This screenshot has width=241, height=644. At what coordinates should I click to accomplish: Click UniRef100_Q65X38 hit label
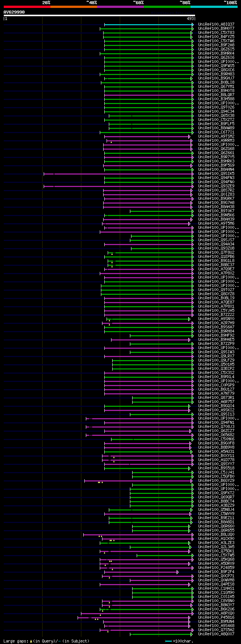[x=216, y=116]
